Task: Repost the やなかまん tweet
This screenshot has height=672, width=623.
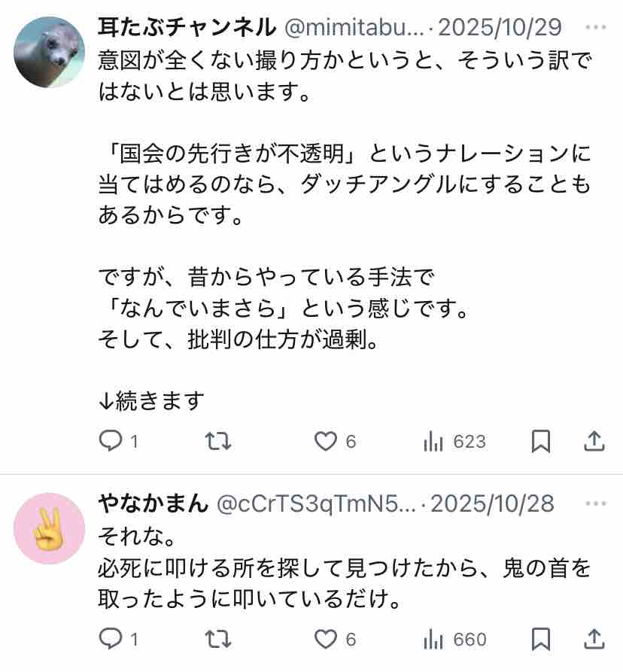Action: click(218, 639)
